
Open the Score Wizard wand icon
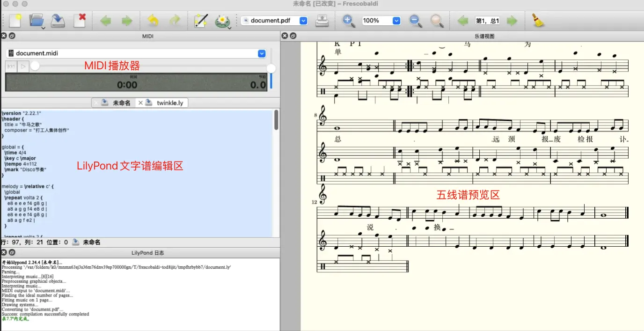tap(201, 21)
